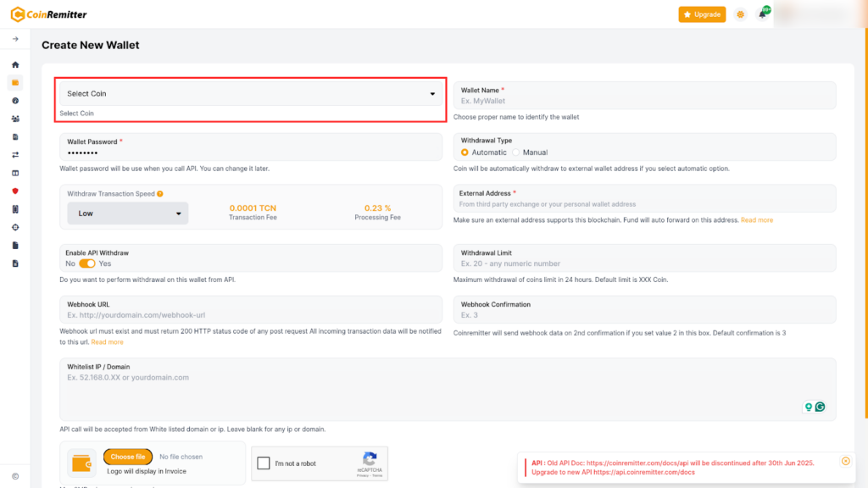Select the Automatic withdrawal type
868x488 pixels.
(x=465, y=152)
